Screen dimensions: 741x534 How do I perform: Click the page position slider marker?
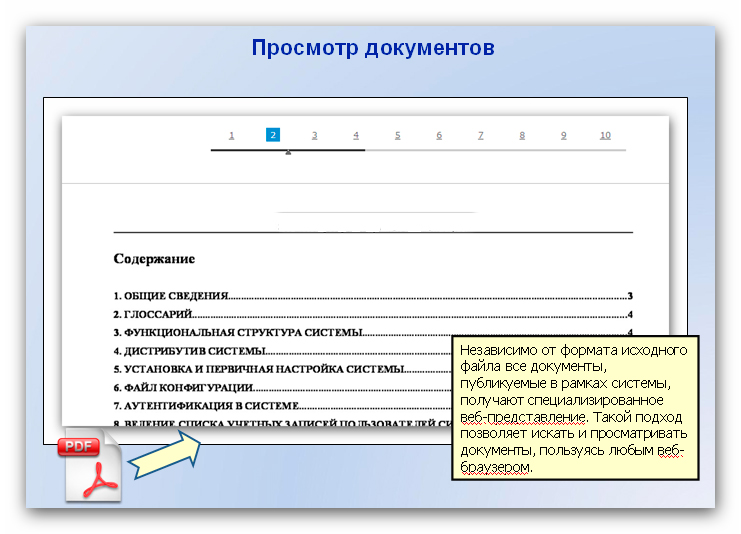[x=288, y=153]
